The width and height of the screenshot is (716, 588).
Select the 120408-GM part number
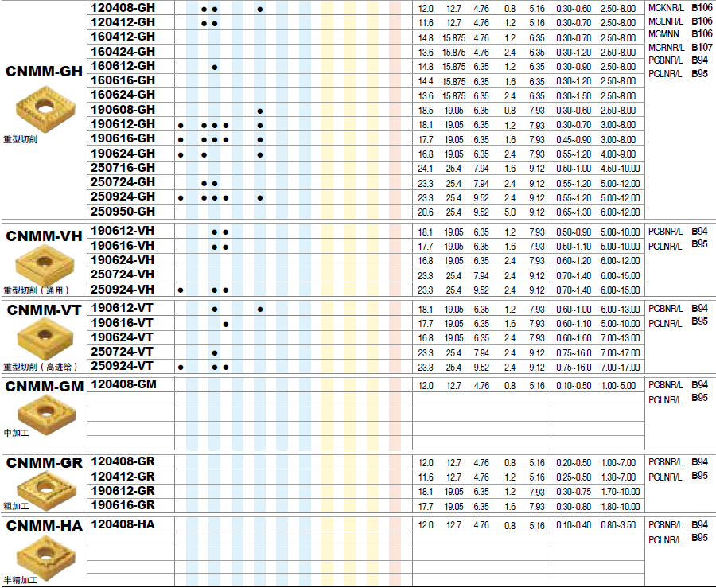124,384
